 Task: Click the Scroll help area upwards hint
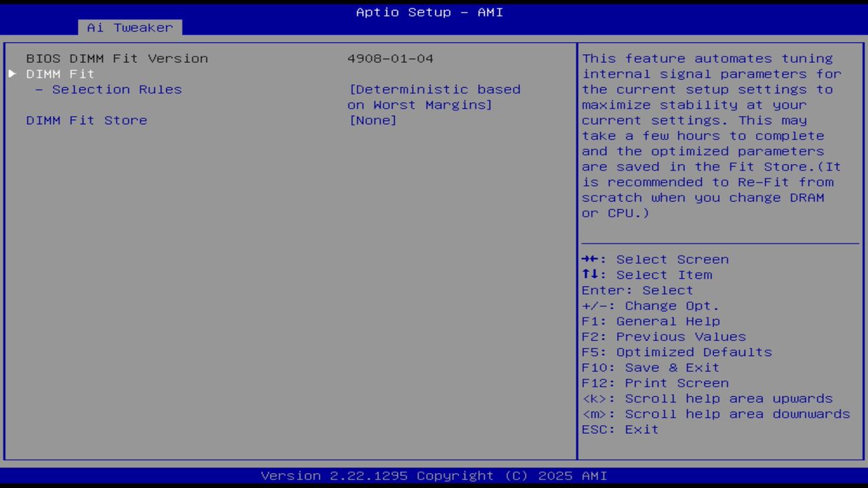pos(707,398)
